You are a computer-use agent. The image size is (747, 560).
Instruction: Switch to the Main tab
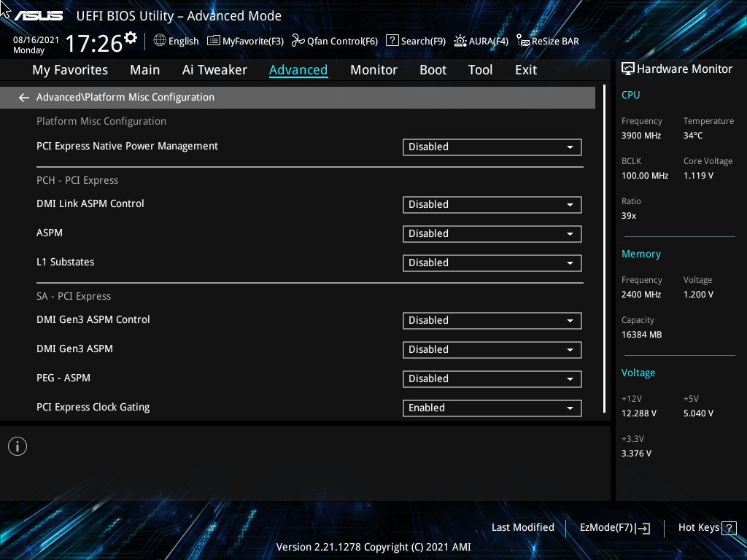(x=145, y=70)
